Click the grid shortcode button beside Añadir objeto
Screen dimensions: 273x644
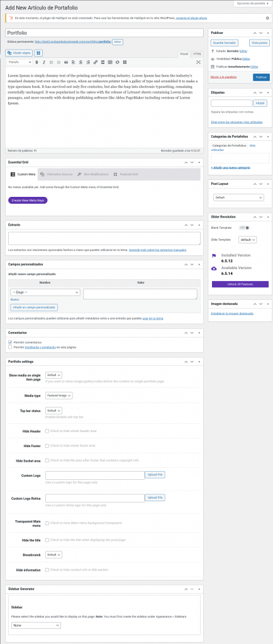38,53
